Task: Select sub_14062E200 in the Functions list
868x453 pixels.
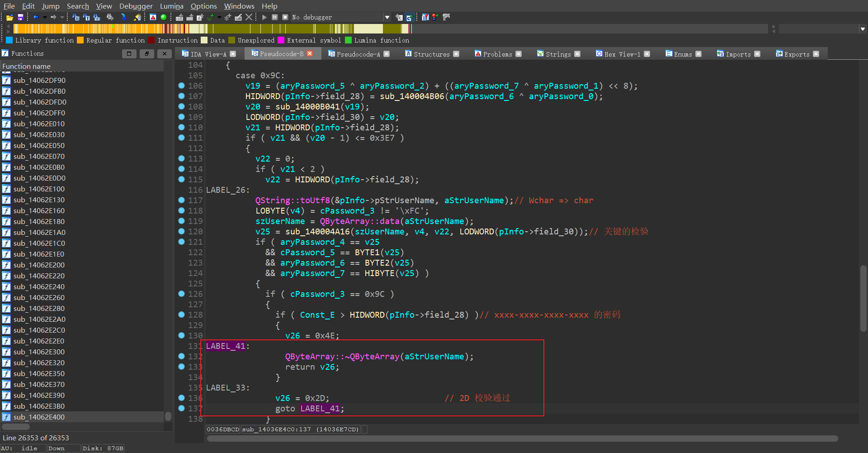Action: [x=39, y=265]
